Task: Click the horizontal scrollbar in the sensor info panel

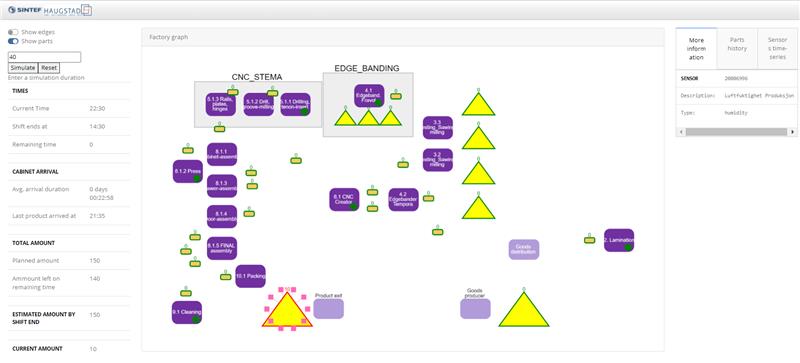Action: 736,132
